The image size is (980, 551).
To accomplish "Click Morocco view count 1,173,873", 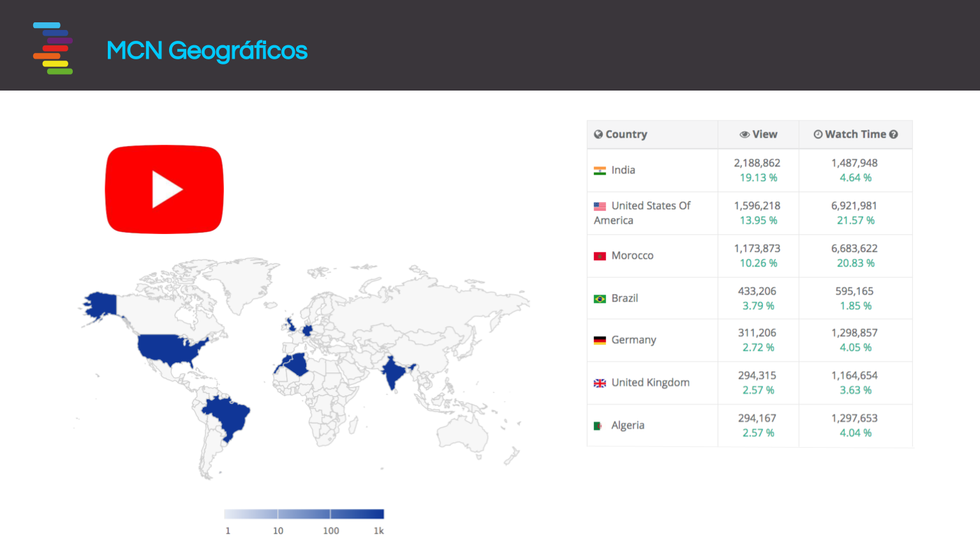I will click(x=757, y=249).
